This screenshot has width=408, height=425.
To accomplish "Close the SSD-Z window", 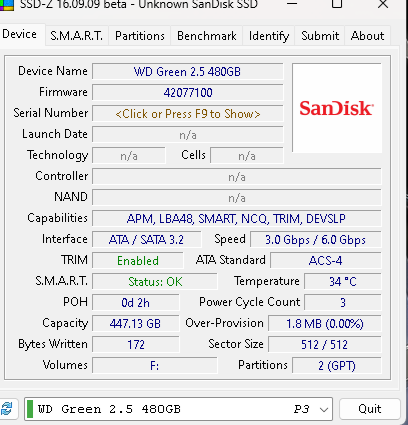I will (383, 4).
